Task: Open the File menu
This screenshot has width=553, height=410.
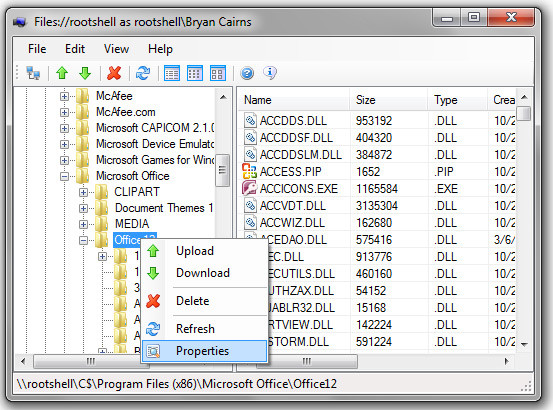Action: coord(37,49)
